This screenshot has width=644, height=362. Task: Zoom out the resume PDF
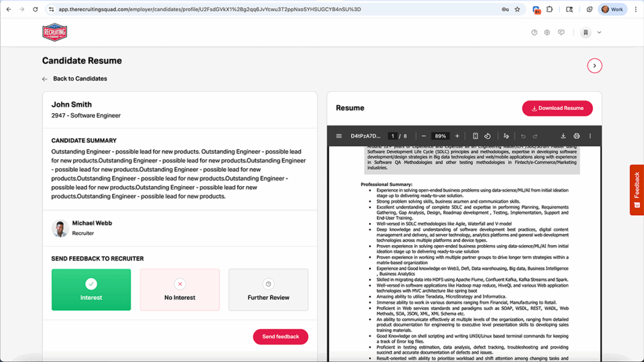pos(424,136)
